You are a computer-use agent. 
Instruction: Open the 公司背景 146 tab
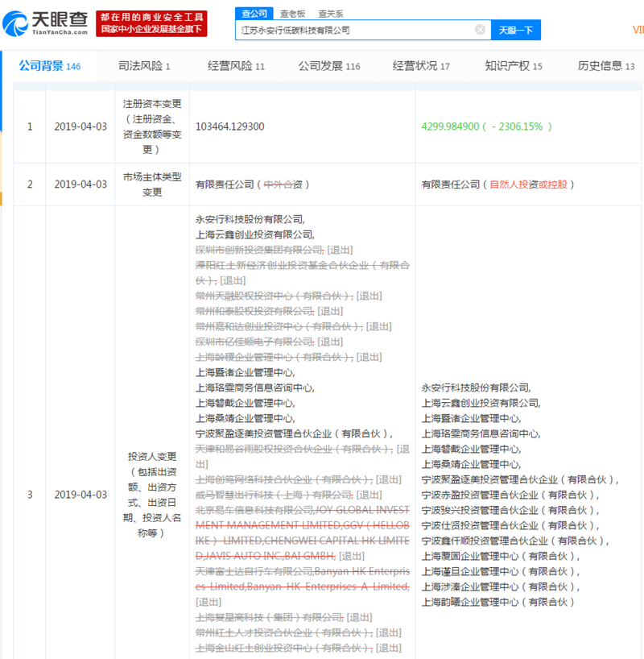pos(50,66)
